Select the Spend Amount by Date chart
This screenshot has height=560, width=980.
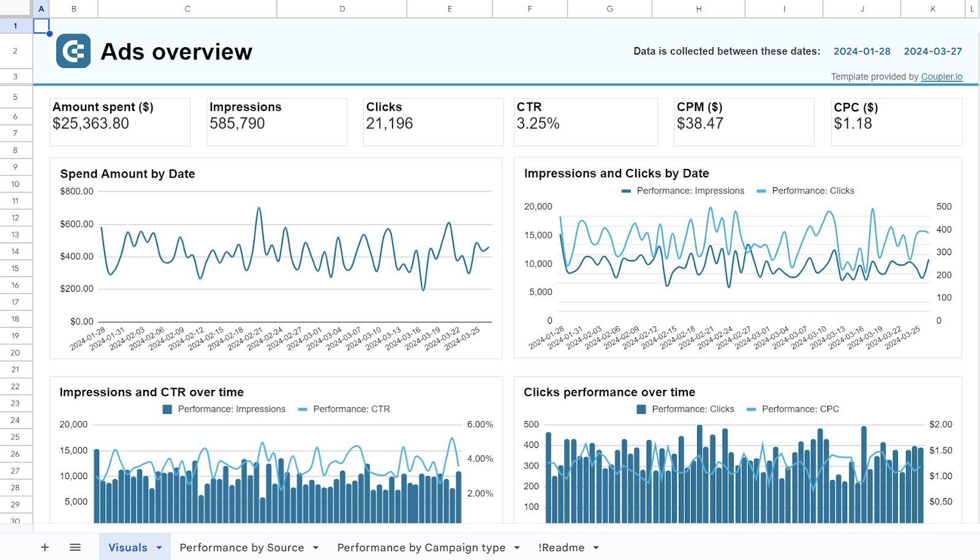[276, 257]
